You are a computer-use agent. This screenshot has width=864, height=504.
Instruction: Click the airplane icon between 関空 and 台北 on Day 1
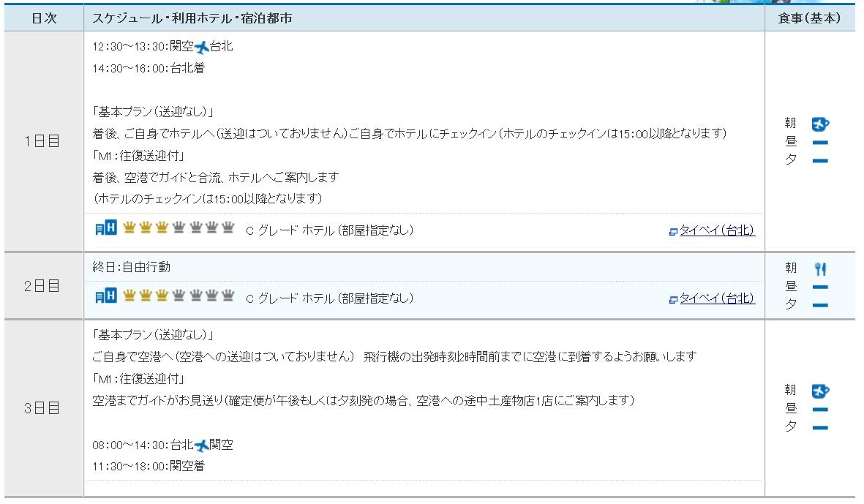[x=201, y=48]
